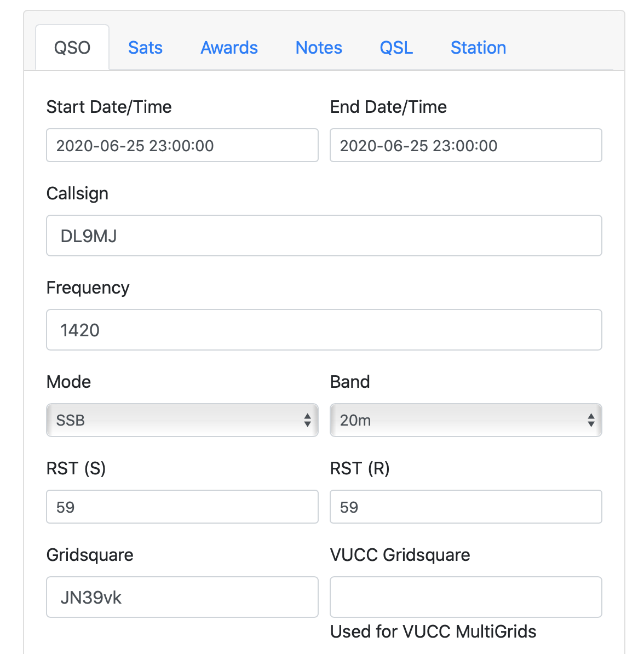Switch to the Sats tab
This screenshot has width=644, height=654.
145,48
